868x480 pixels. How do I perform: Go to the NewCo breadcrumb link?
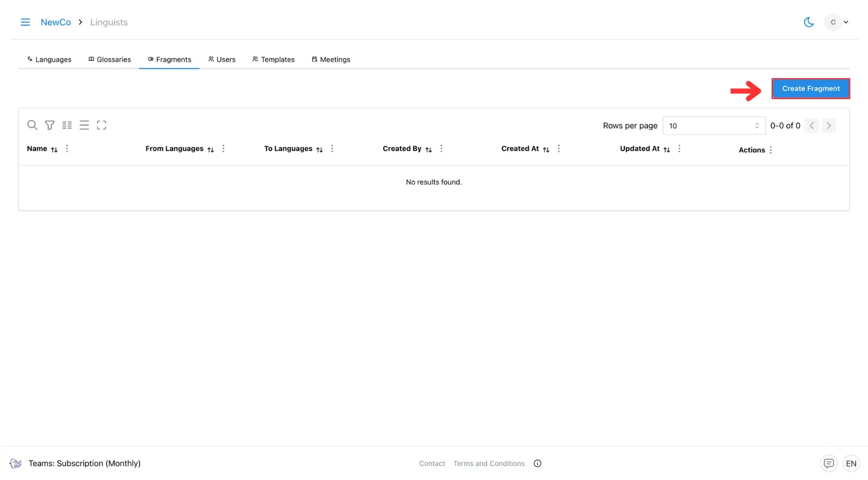click(56, 22)
